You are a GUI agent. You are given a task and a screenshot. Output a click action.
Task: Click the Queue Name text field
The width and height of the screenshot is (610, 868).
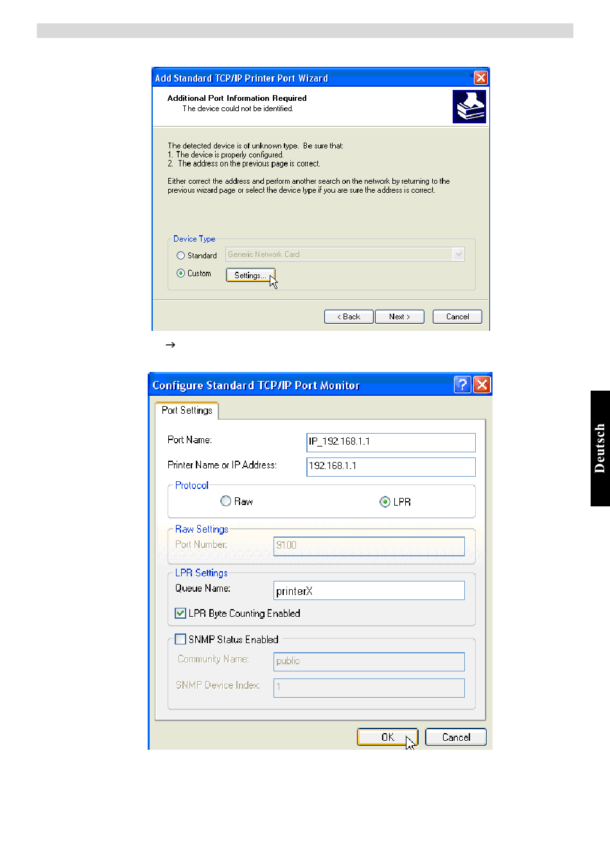click(369, 590)
